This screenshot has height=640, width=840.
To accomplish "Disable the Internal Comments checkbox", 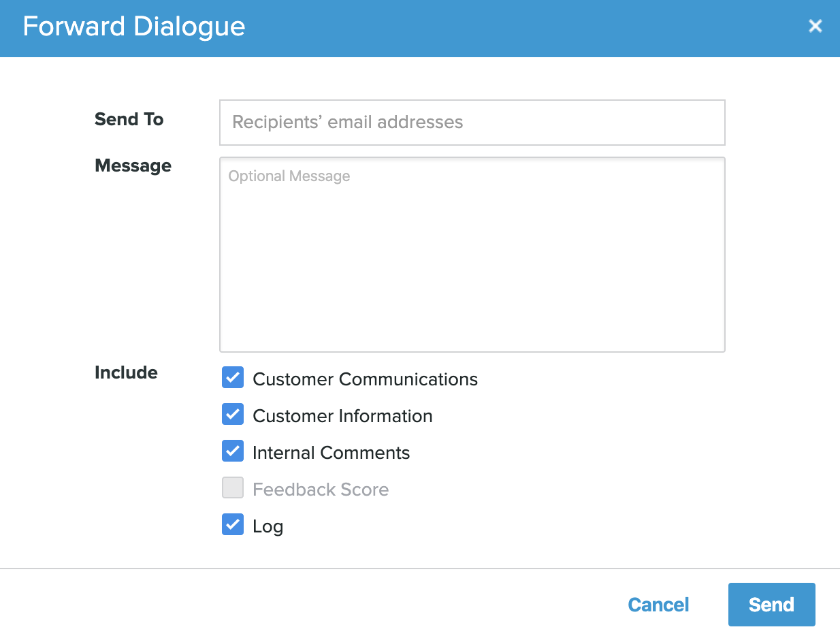I will (x=233, y=451).
